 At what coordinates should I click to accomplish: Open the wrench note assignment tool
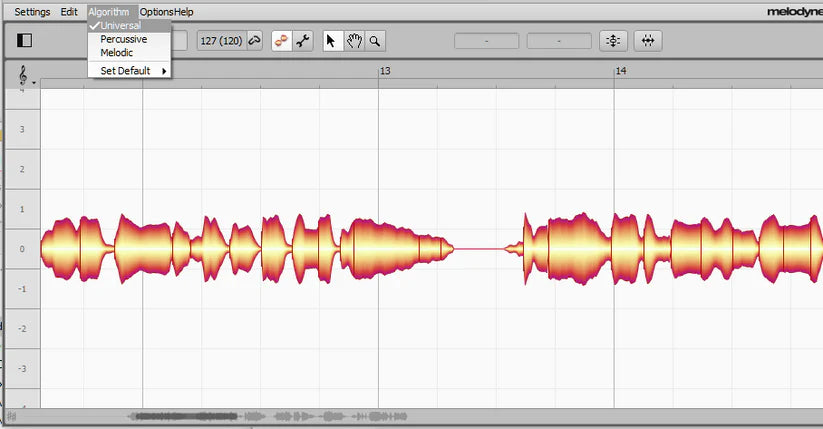point(303,41)
